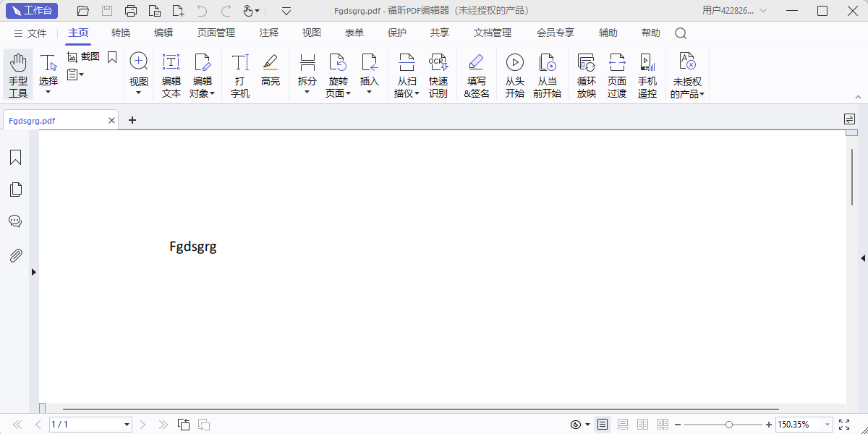This screenshot has width=868, height=434.
Task: Open the Bookmarks panel in the sidebar
Action: [x=15, y=157]
